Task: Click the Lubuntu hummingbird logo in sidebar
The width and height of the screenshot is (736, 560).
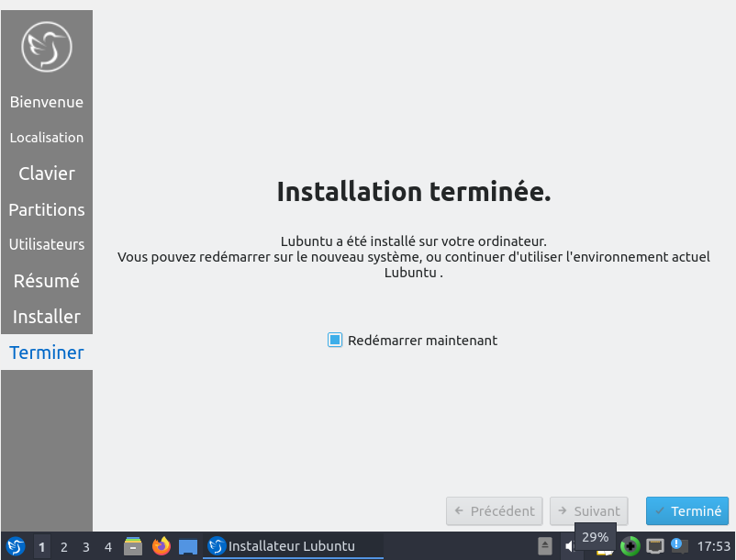Action: pos(47,47)
